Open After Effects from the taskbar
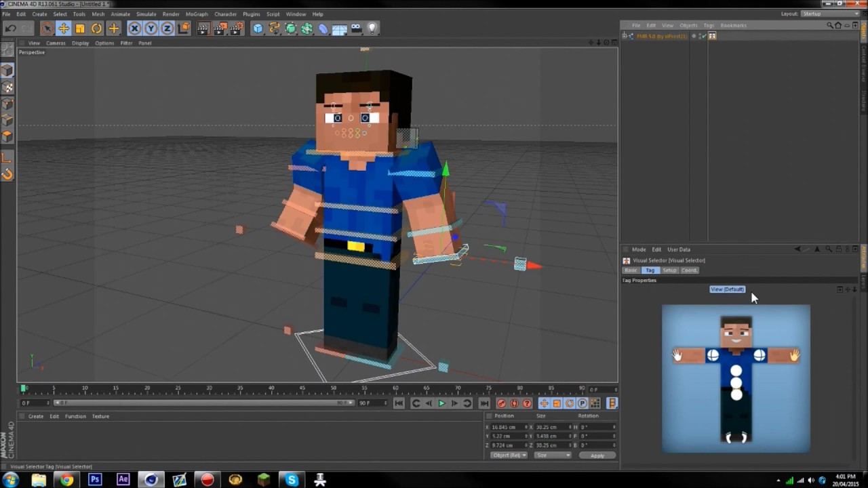868x488 pixels. click(123, 480)
